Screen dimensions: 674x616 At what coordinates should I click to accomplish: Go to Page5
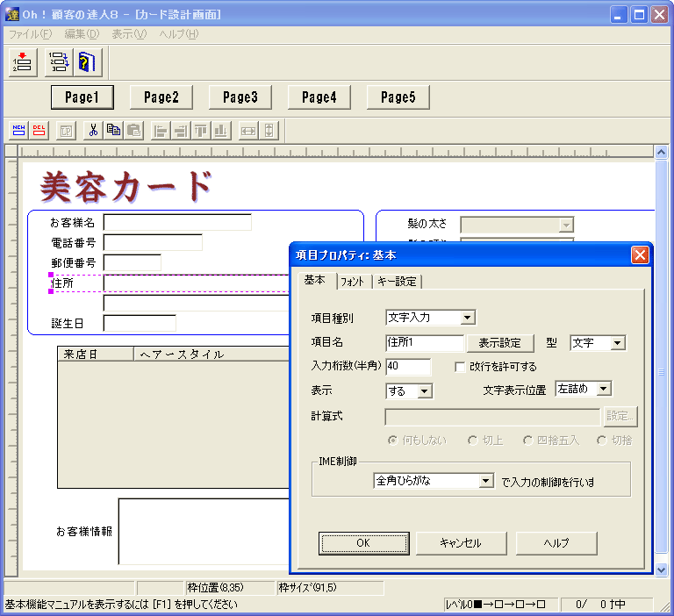[398, 97]
